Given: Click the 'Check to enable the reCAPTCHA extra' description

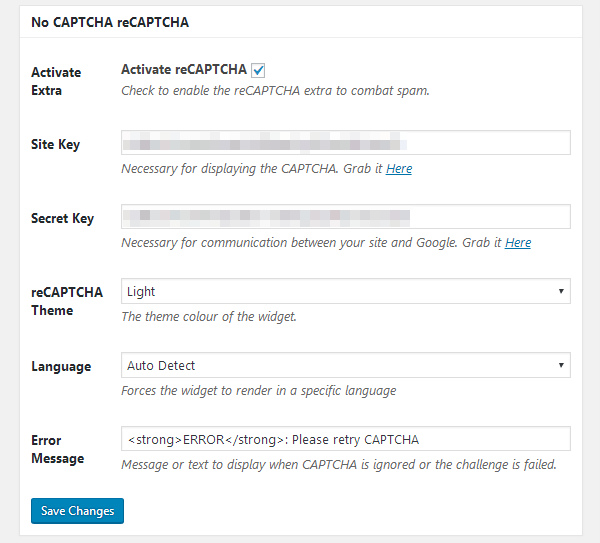Looking at the screenshot, I should [275, 91].
